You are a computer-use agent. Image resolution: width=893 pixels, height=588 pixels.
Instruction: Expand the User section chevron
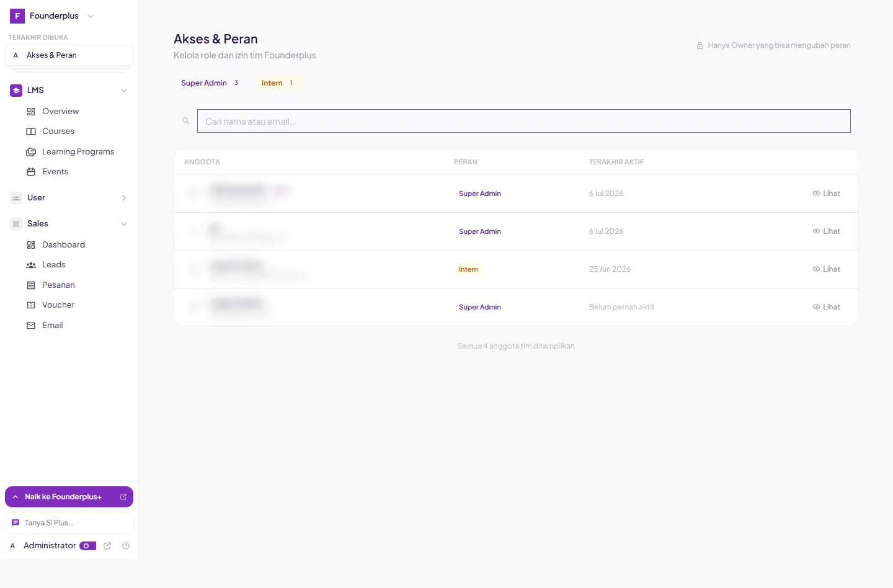point(124,198)
